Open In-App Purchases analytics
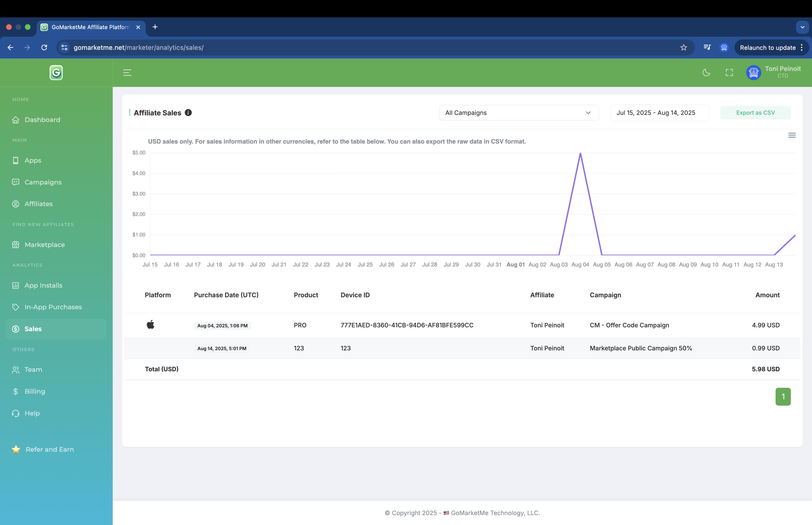This screenshot has width=812, height=525. pyautogui.click(x=53, y=307)
